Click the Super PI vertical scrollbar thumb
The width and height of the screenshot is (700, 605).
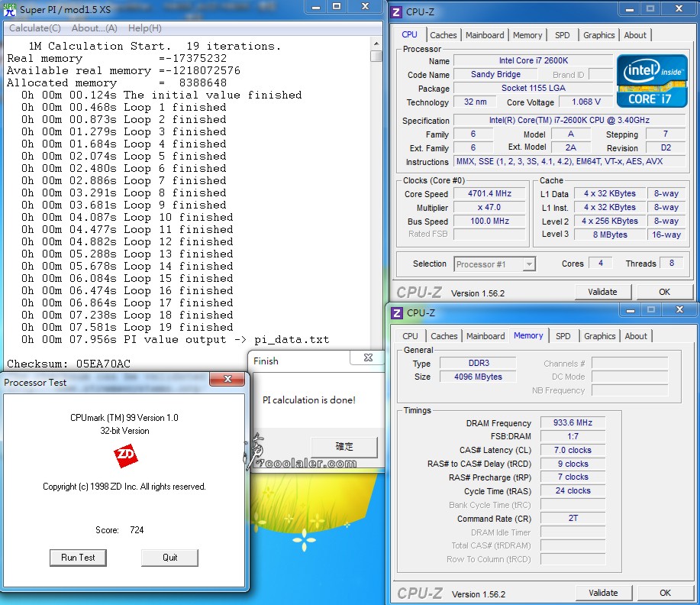coord(376,57)
